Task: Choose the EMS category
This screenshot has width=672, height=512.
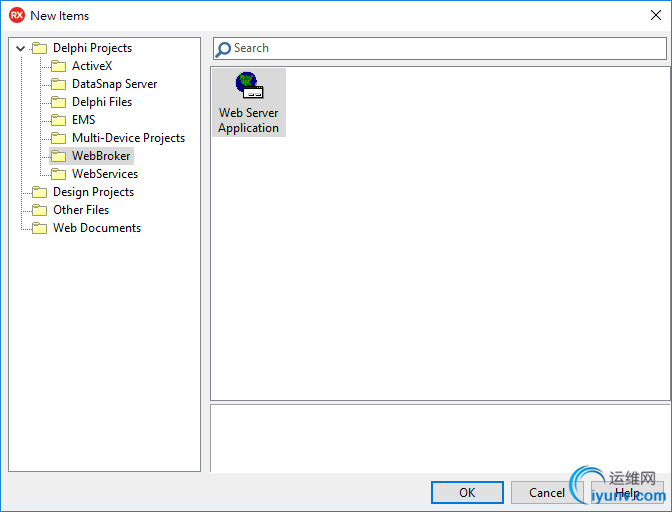Action: pyautogui.click(x=83, y=120)
